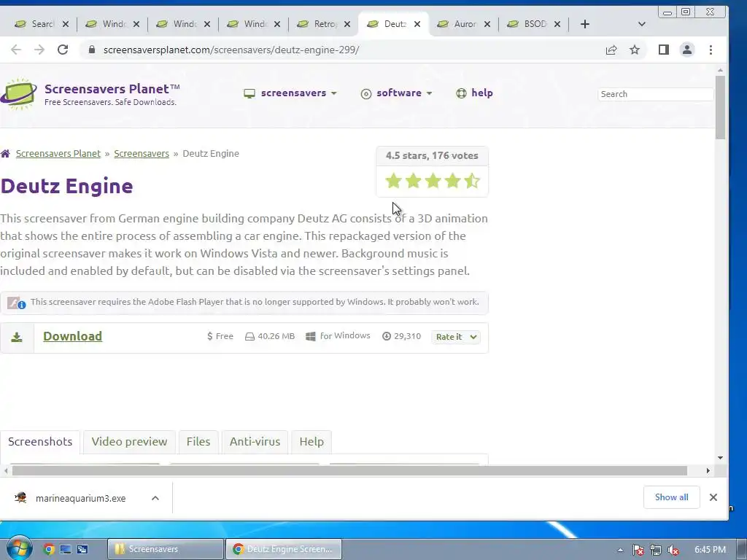The image size is (747, 560).
Task: Click the vertical scrollbar down arrow
Action: [720, 458]
